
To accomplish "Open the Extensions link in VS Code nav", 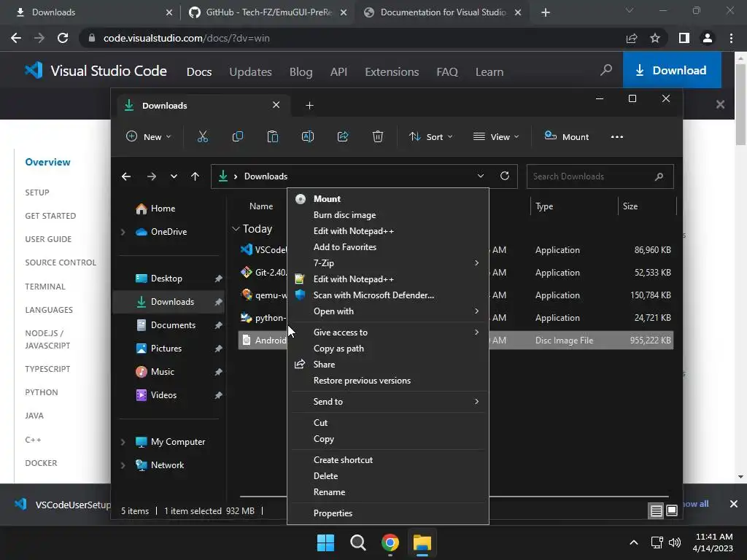I will click(x=392, y=72).
